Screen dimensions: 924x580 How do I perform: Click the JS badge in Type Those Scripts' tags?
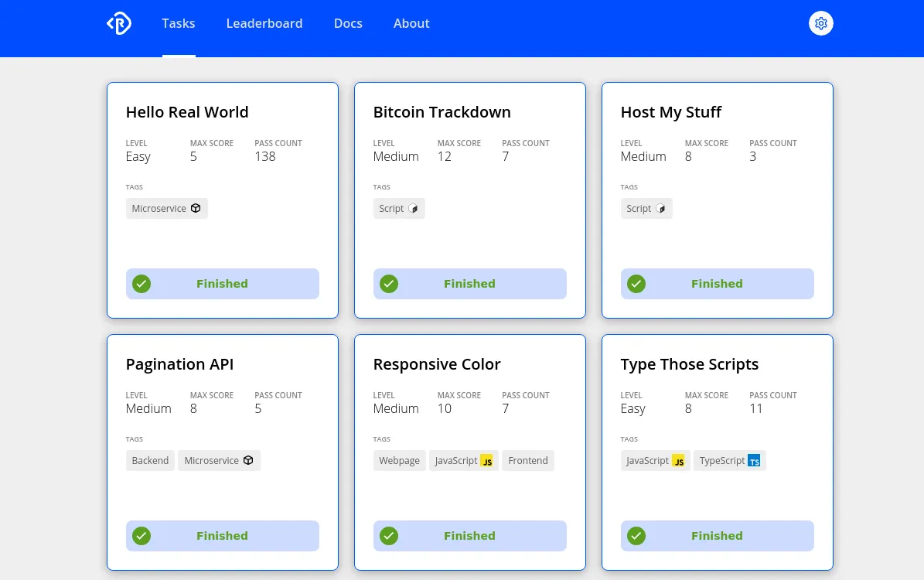point(678,460)
